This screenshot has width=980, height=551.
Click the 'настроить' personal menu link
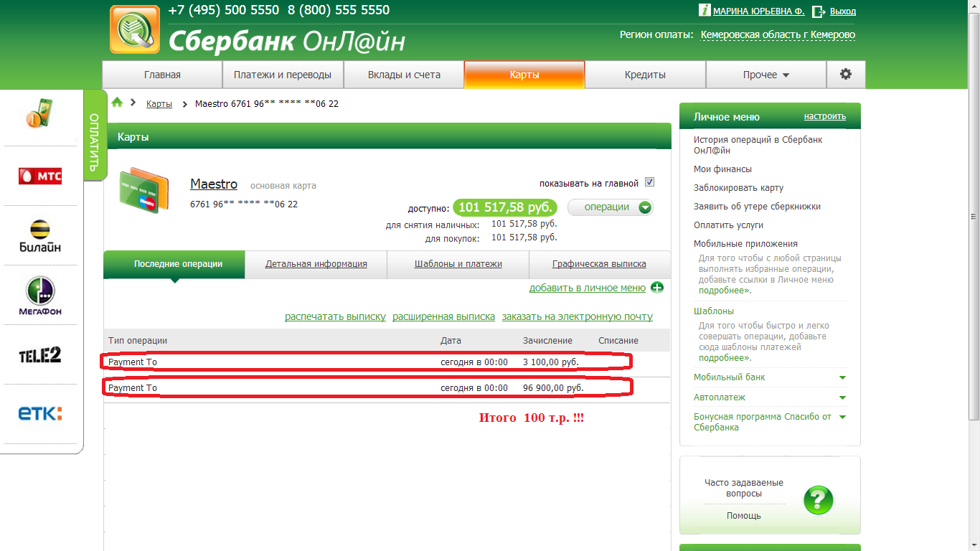click(x=825, y=116)
